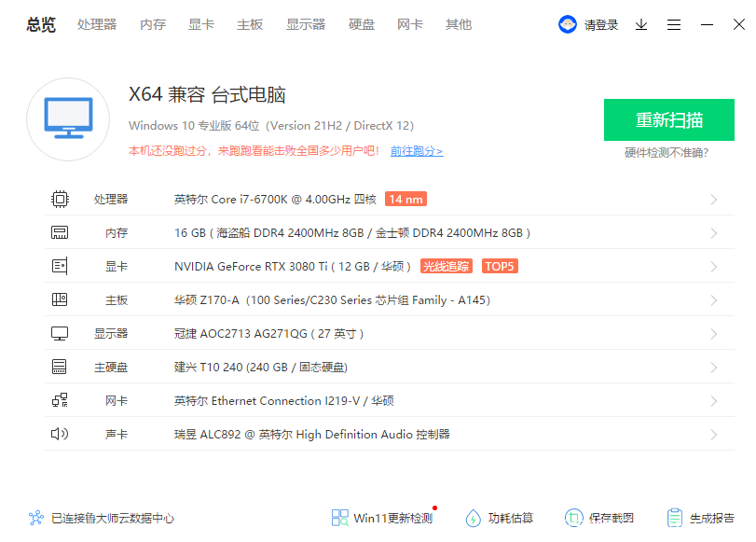Viewport: 756px width, 542px height.
Task: Open the download arrow icon
Action: click(x=641, y=24)
